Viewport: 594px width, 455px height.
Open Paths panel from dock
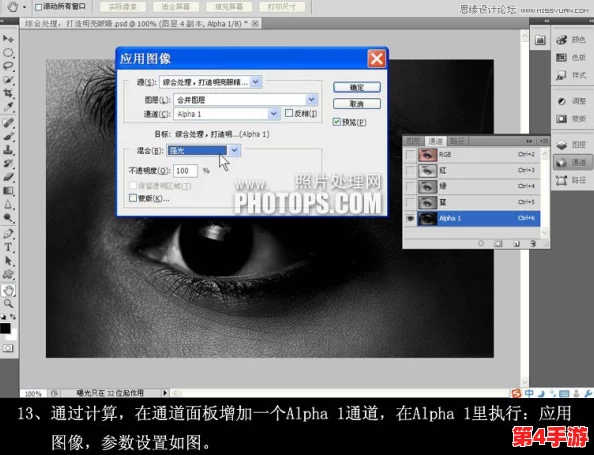click(572, 180)
